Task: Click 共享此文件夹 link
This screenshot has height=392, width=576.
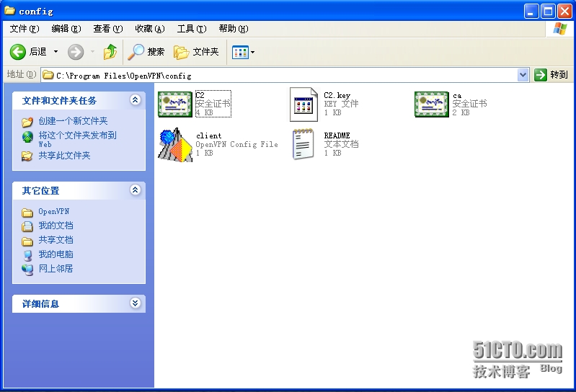Action: [64, 156]
